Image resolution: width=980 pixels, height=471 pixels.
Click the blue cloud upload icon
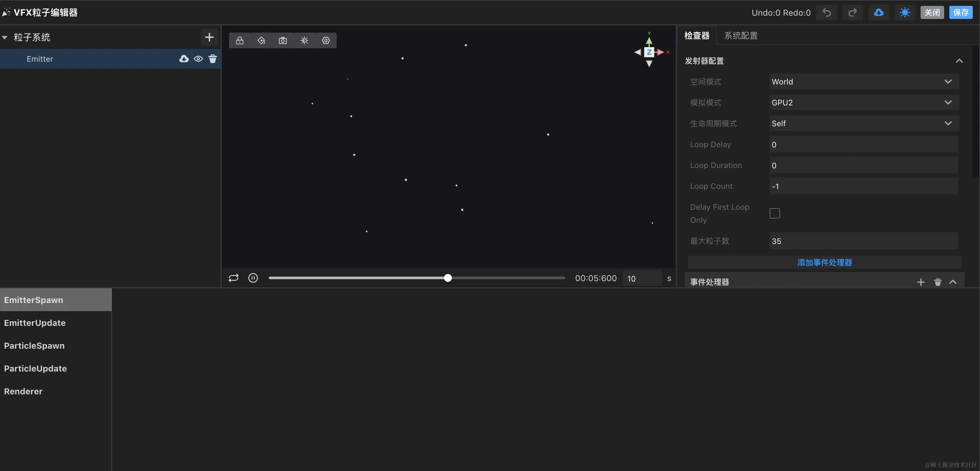879,12
